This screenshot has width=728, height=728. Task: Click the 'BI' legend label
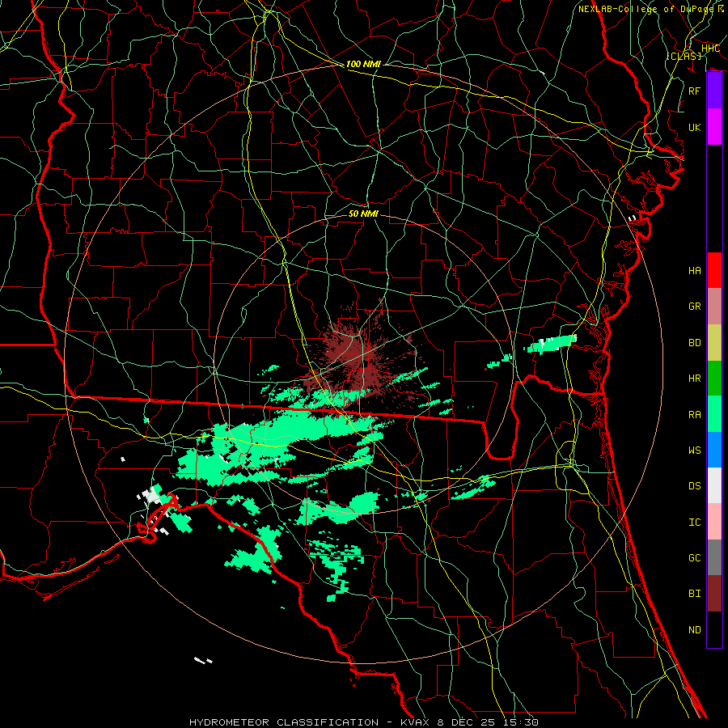point(695,594)
